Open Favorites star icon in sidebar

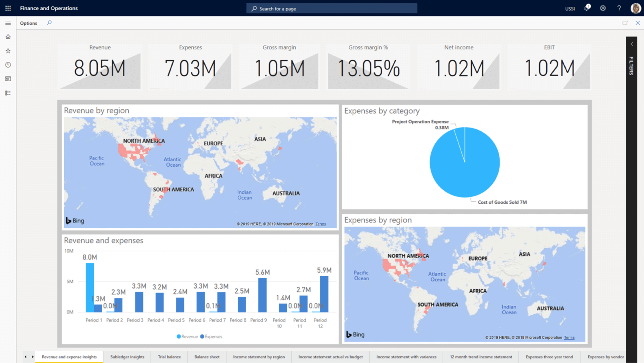[x=8, y=51]
